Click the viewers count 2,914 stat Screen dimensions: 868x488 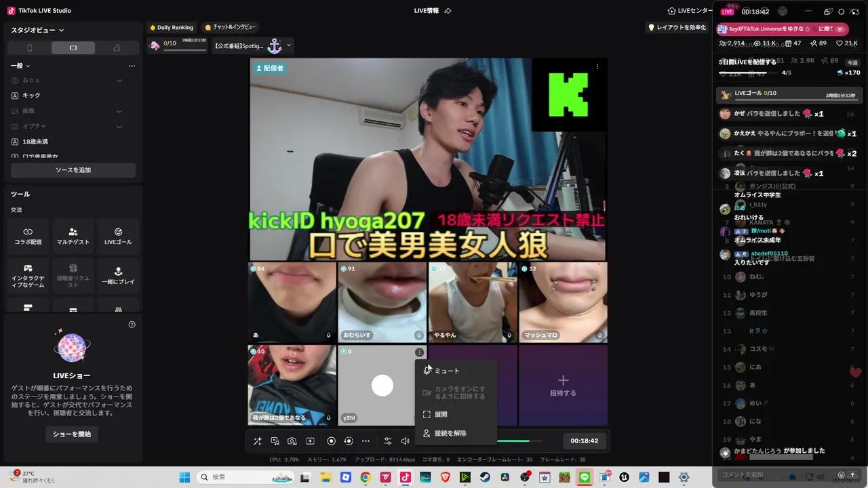pos(732,43)
